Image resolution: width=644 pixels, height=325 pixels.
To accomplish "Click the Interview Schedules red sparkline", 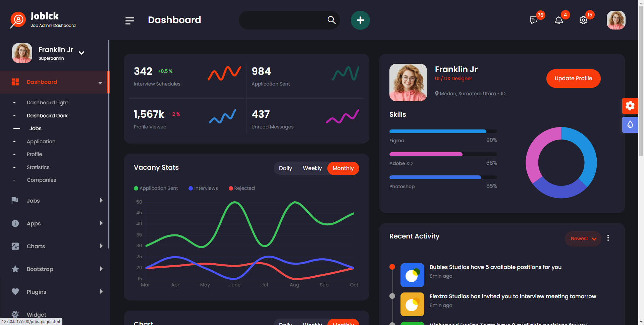I will [224, 73].
